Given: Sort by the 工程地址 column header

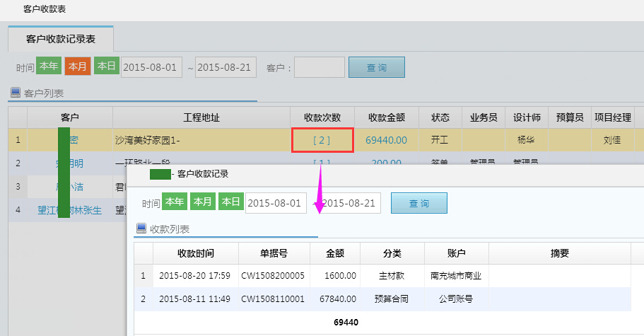Looking at the screenshot, I should click(x=201, y=117).
